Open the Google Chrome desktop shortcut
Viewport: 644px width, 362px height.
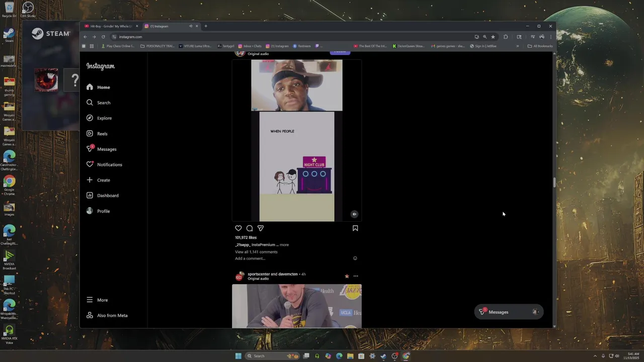[x=9, y=185]
